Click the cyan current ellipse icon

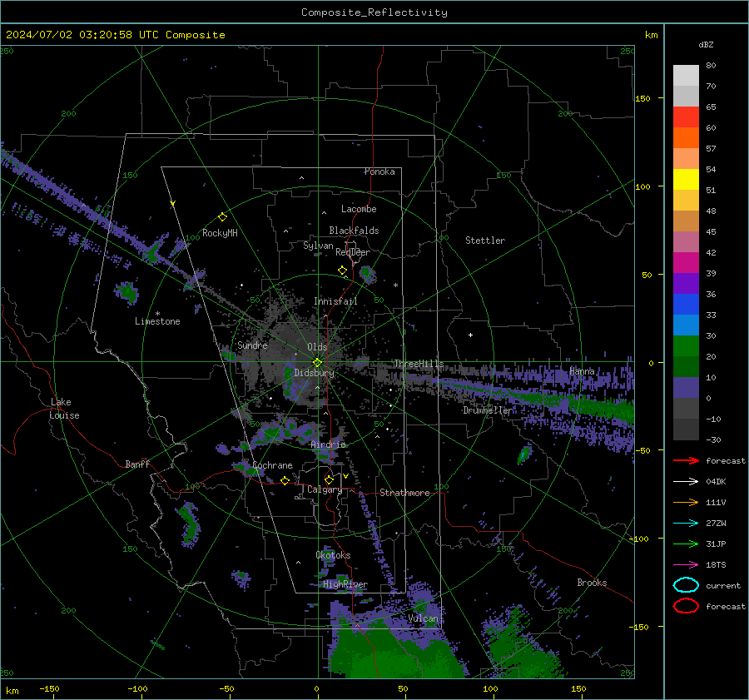pyautogui.click(x=686, y=585)
